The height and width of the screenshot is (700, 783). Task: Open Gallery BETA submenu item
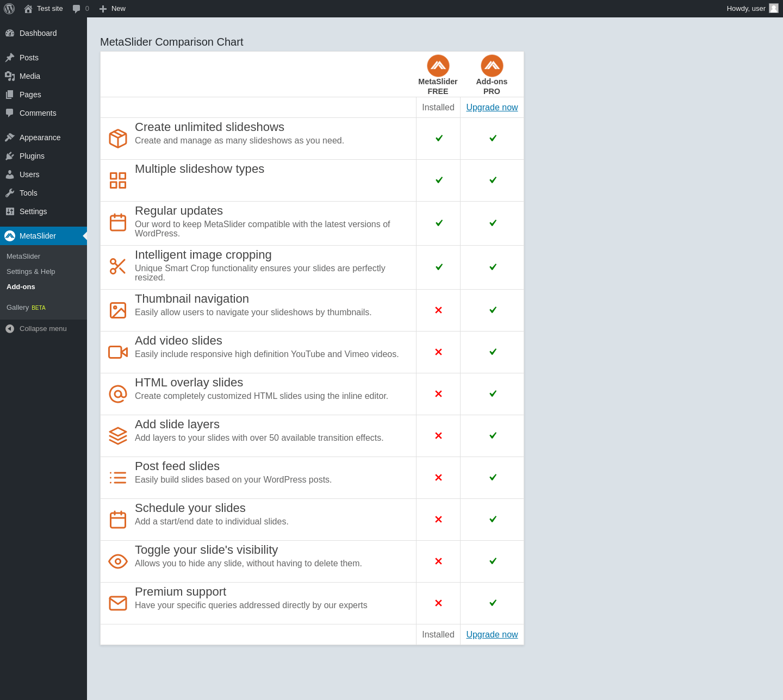tap(26, 308)
